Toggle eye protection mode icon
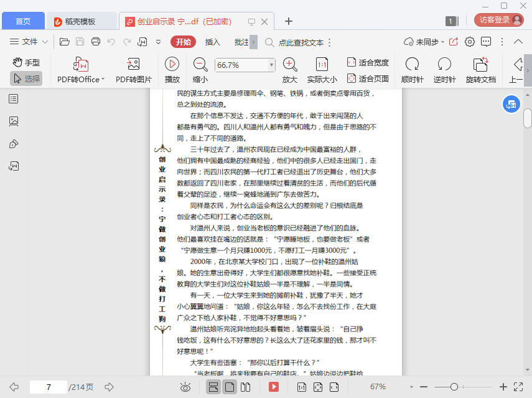Image resolution: width=532 pixels, height=398 pixels. pyautogui.click(x=185, y=387)
